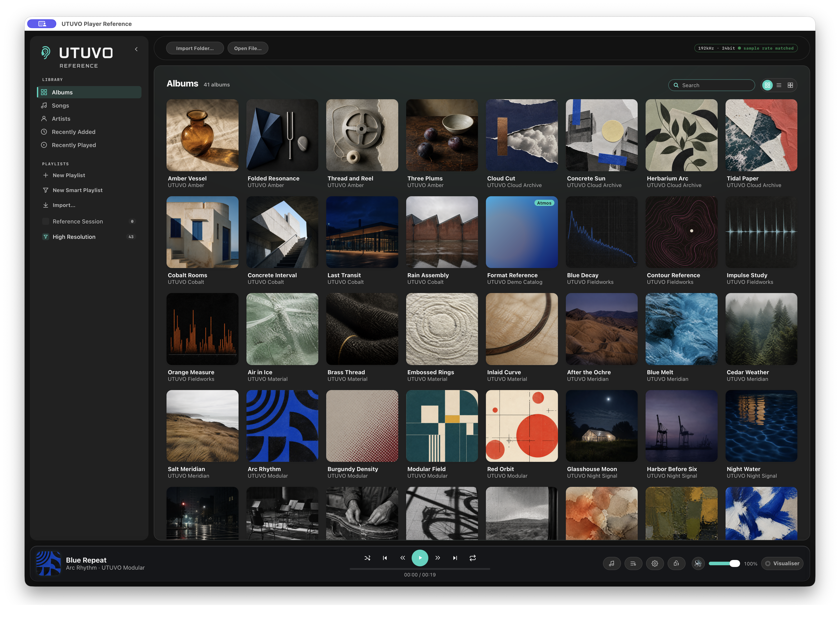
Task: Click the '41 albums' count text
Action: 216,85
